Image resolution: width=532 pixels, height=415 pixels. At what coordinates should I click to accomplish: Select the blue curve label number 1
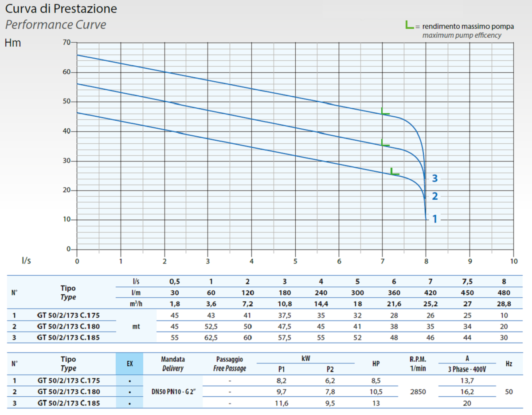(435, 219)
